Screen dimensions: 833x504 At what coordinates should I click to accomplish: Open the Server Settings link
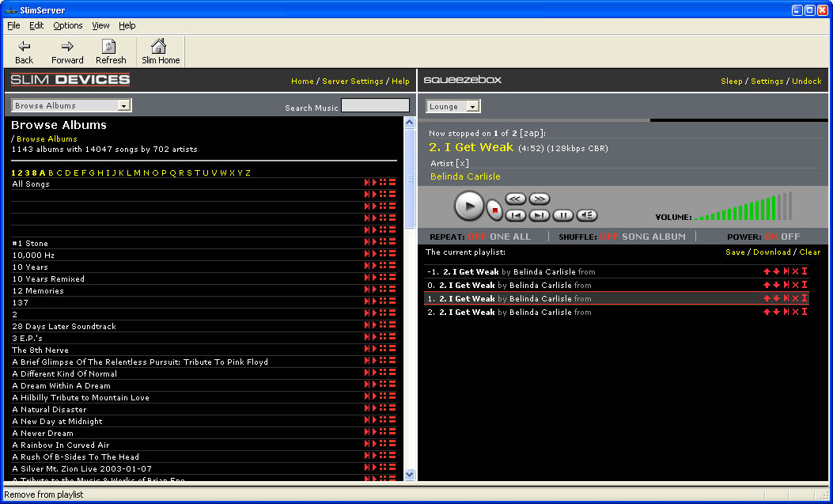tap(352, 81)
